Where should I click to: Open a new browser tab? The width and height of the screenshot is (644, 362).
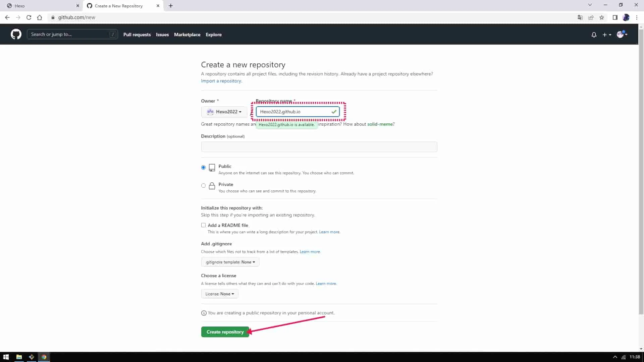click(171, 6)
